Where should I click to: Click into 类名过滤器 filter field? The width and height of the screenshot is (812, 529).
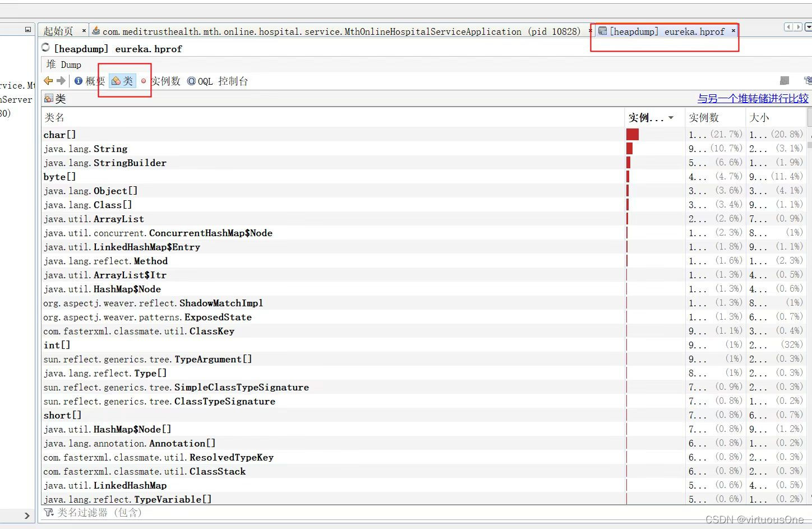click(x=426, y=512)
